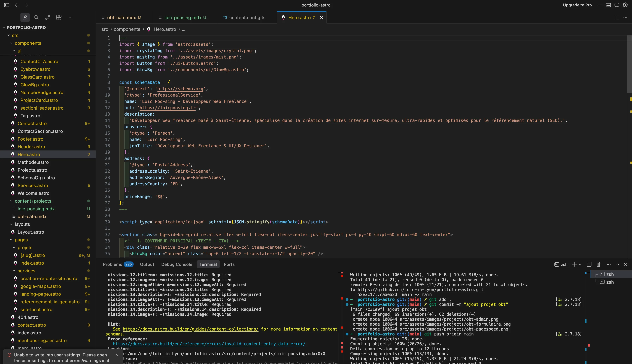Screen dimensions: 632x364
Task: Open the Explorer view icon
Action: click(25, 17)
